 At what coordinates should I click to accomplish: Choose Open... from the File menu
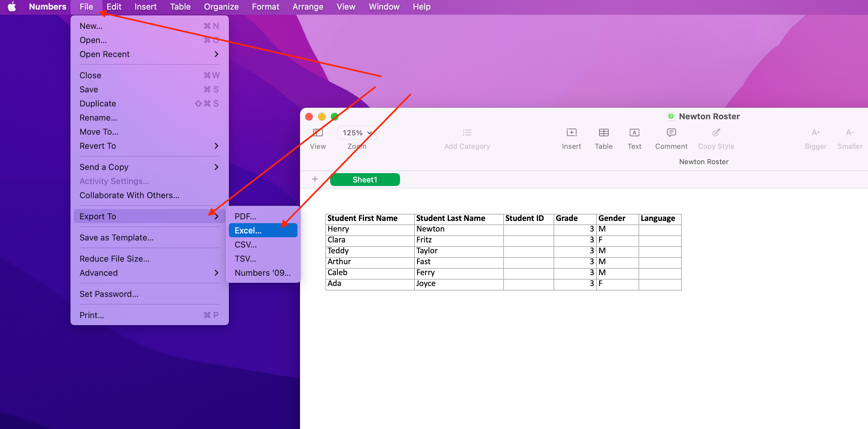[x=149, y=40]
